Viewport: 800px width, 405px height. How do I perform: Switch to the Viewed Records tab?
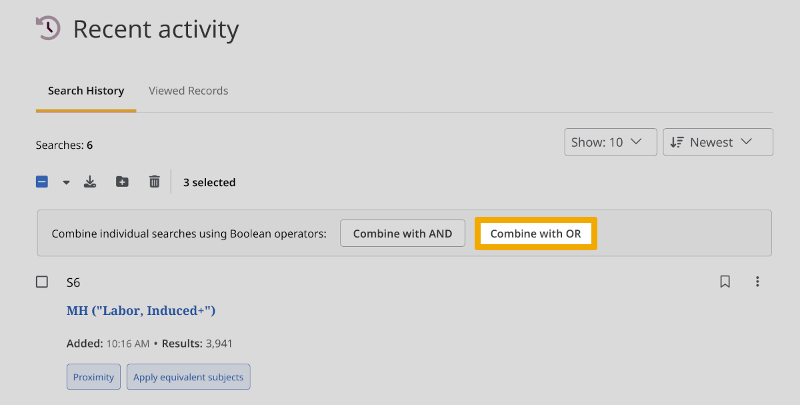pos(188,91)
